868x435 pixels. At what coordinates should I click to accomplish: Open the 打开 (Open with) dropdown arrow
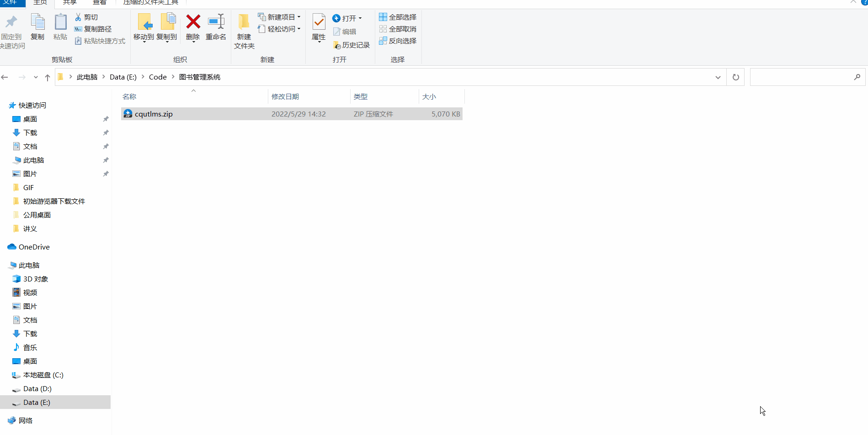point(359,18)
